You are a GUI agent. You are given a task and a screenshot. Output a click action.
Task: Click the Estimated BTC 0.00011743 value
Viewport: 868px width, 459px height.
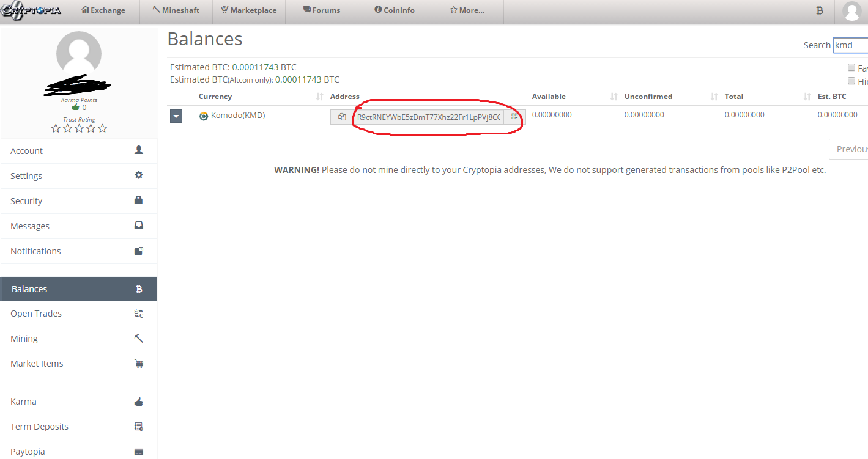tap(264, 67)
